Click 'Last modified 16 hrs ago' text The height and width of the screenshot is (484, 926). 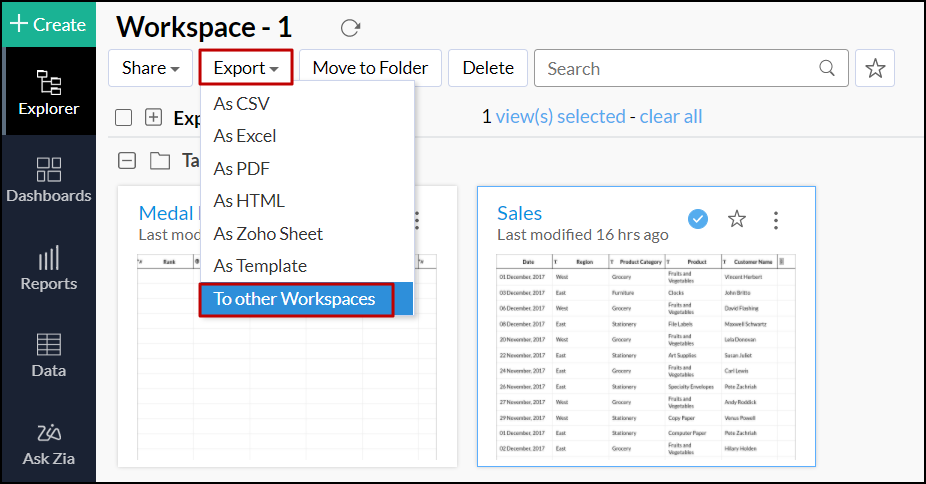(583, 235)
